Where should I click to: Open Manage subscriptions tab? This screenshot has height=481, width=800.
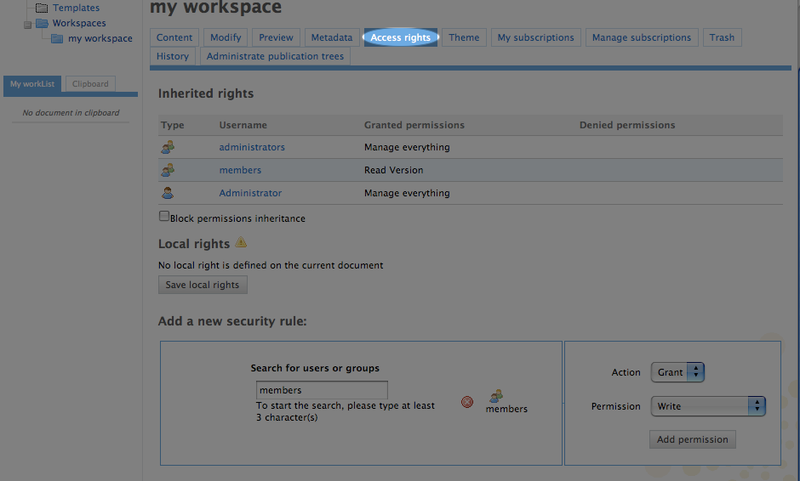(x=642, y=37)
